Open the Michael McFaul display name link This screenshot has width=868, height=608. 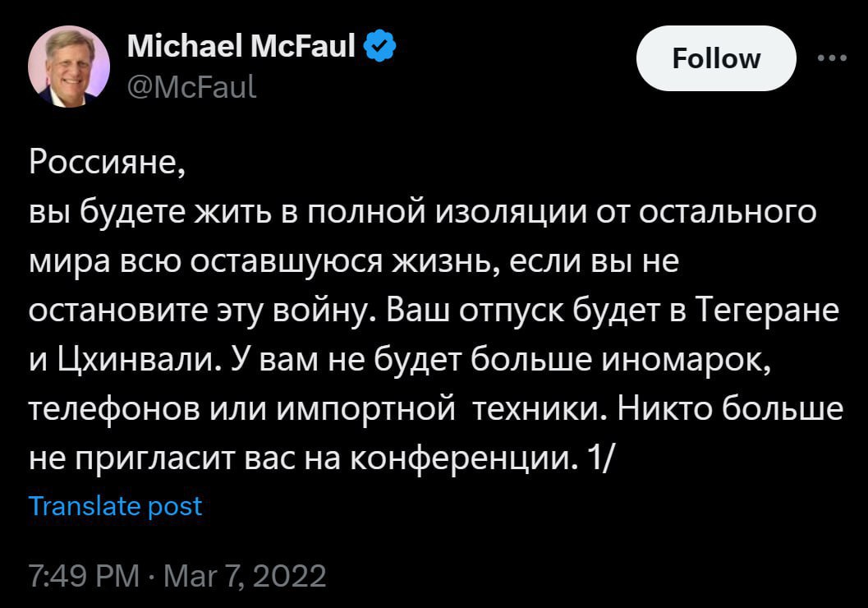click(x=242, y=48)
